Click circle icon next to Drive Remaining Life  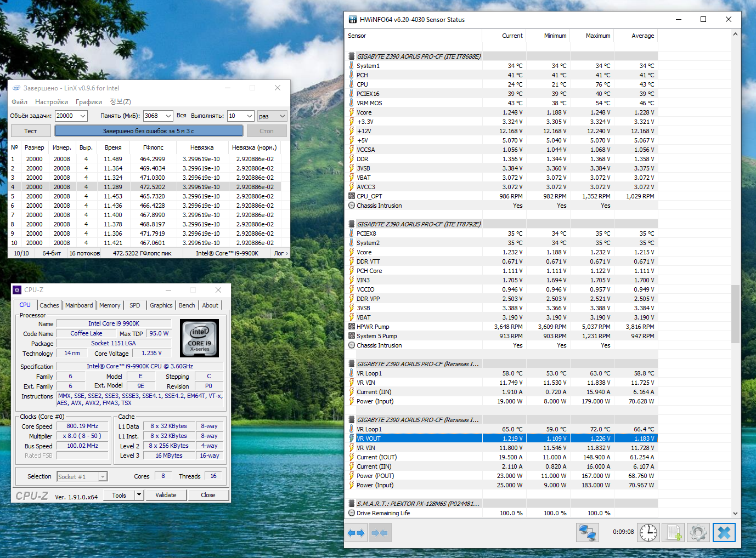tap(352, 513)
